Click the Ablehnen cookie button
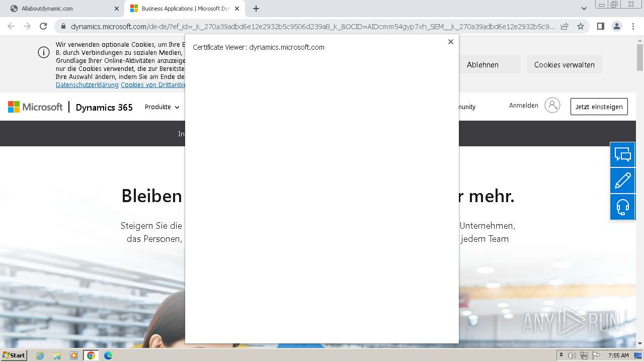 (482, 64)
